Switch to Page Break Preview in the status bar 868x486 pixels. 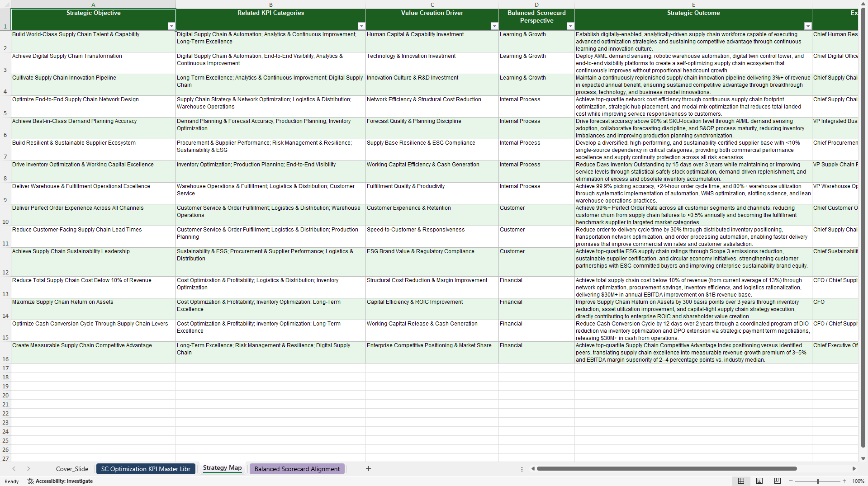[x=778, y=481]
